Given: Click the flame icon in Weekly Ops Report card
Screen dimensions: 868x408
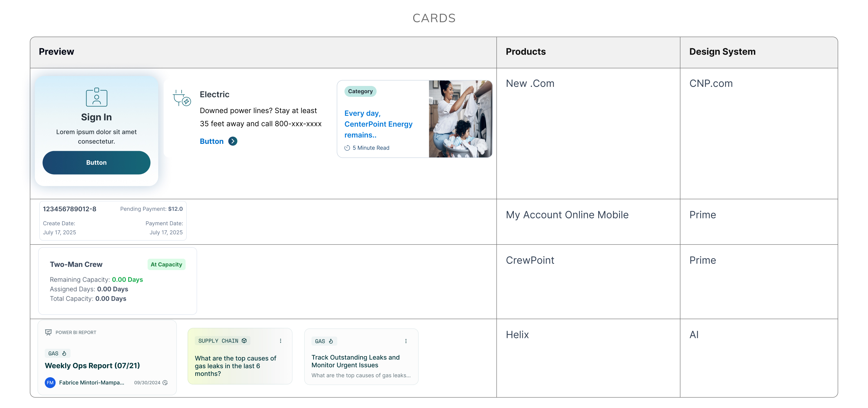Looking at the screenshot, I should (x=64, y=353).
